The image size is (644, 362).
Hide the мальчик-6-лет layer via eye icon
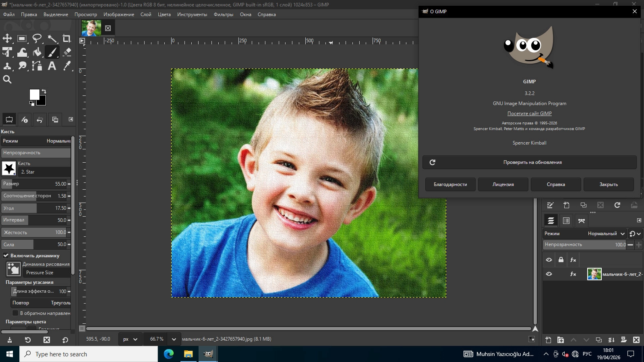coord(549,274)
